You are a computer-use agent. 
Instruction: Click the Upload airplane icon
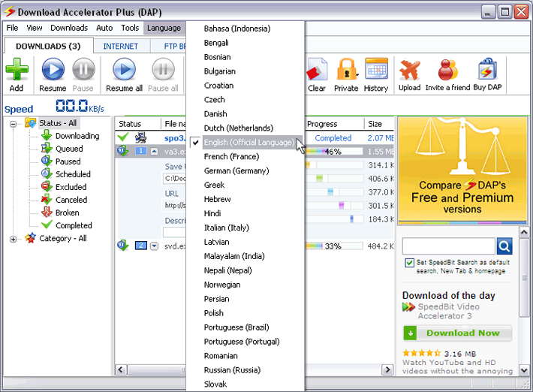[409, 70]
